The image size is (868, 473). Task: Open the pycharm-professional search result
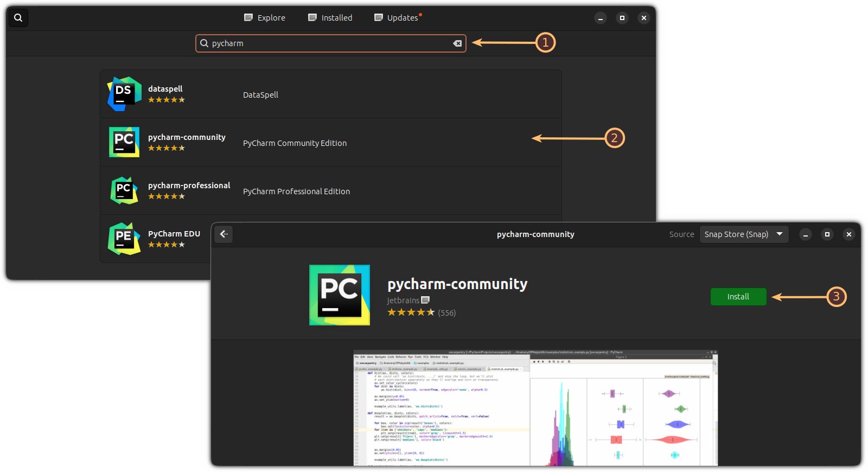(331, 190)
